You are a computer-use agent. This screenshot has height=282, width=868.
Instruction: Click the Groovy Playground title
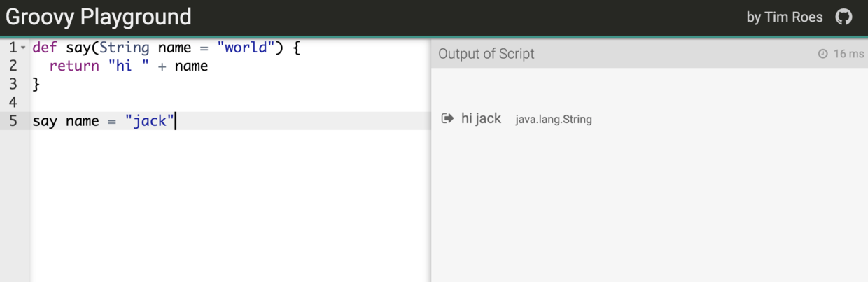coord(99,17)
